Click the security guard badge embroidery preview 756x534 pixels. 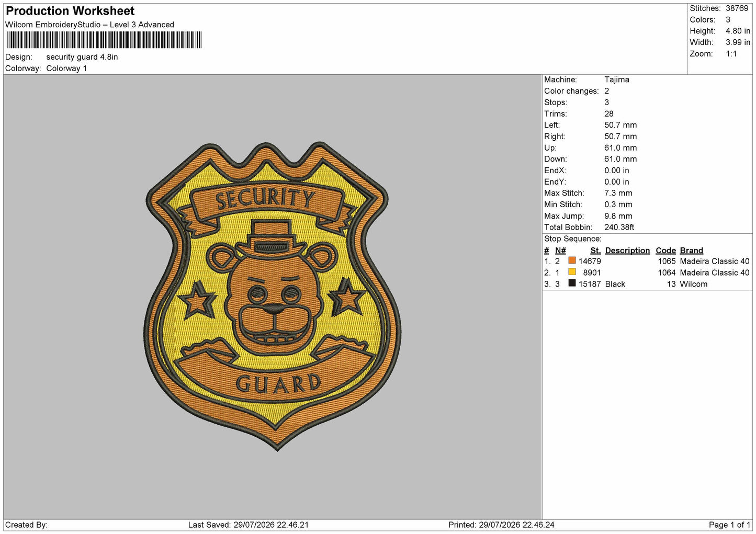coord(272,296)
